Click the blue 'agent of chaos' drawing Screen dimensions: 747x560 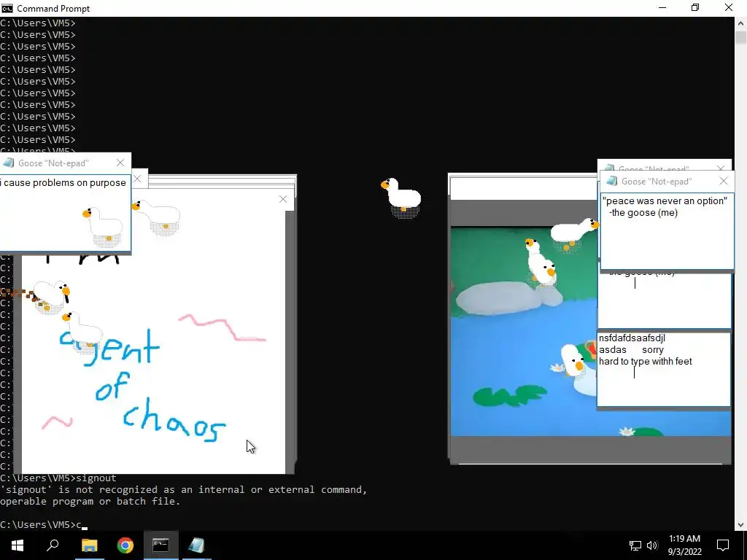click(x=143, y=386)
